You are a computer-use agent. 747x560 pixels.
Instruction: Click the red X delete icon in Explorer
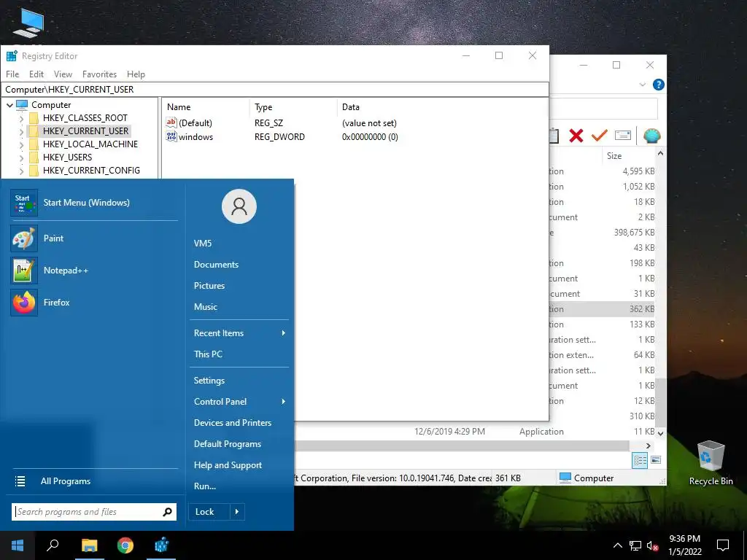(576, 136)
